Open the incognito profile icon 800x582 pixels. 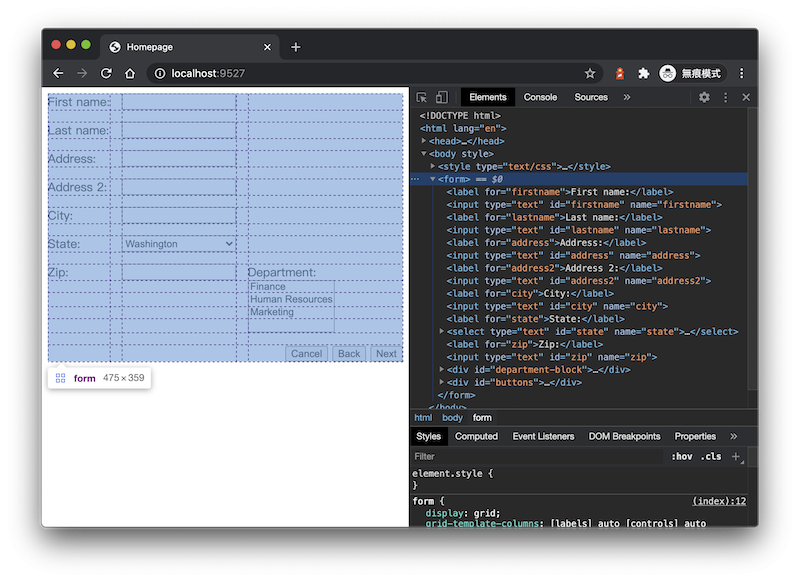tap(667, 73)
